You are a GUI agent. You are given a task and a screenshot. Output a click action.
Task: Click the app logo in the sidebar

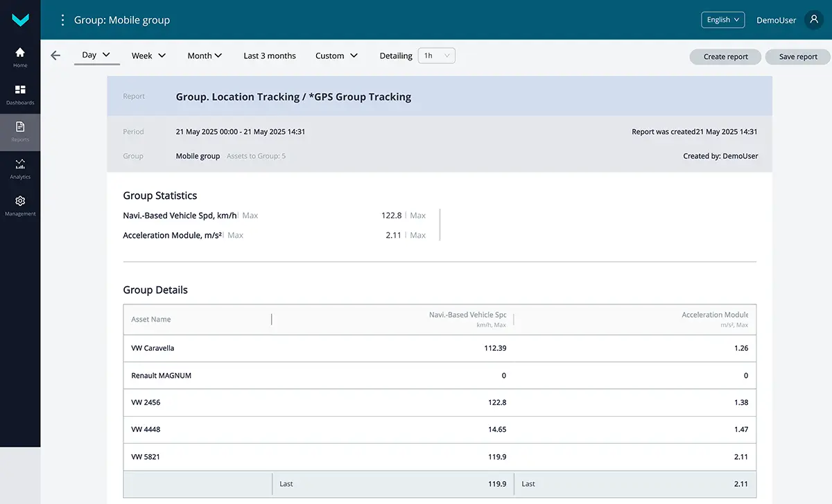(x=20, y=20)
